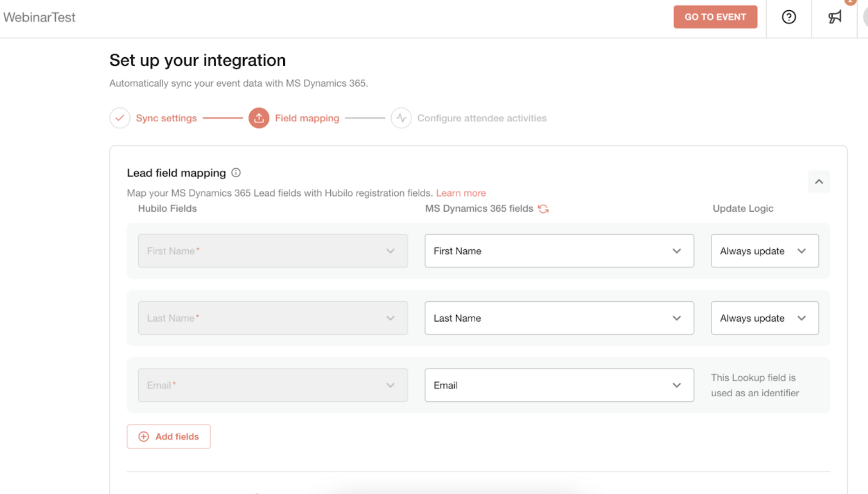The height and width of the screenshot is (494, 868).
Task: Open the Hubilo Last Name dropdown
Action: [x=273, y=318]
